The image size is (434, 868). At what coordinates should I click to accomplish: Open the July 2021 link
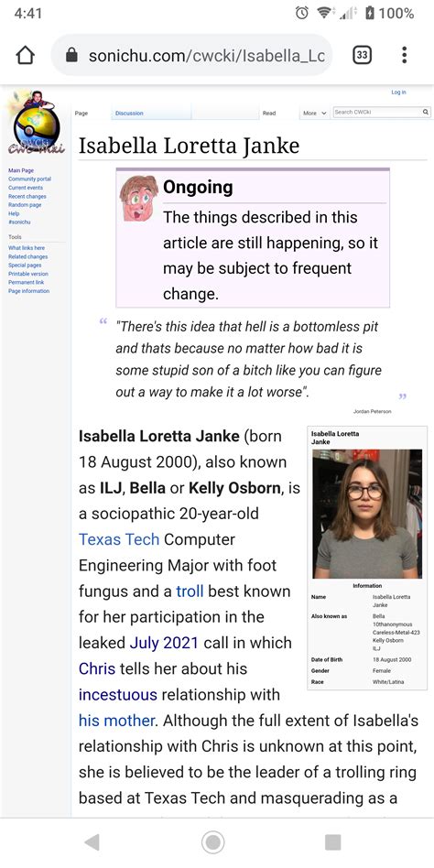coord(164,643)
